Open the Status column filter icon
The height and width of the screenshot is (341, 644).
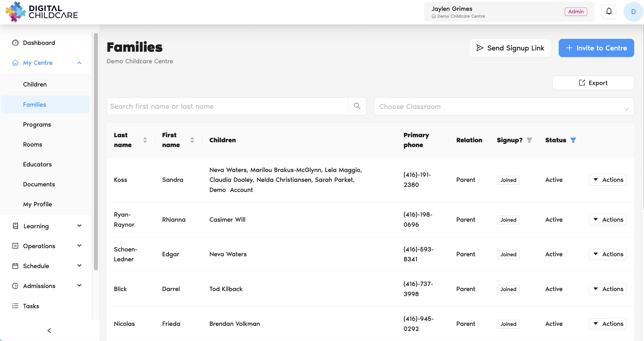click(x=573, y=140)
